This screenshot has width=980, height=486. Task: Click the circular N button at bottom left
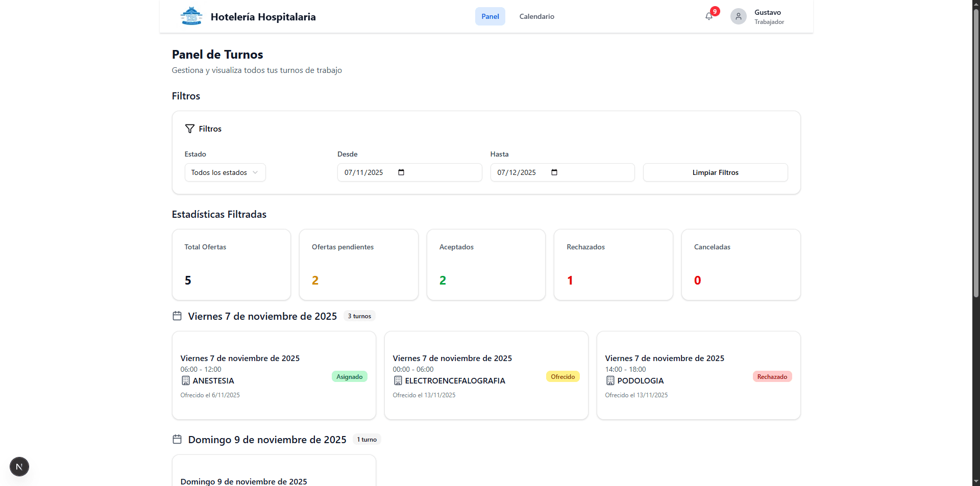[x=19, y=467]
